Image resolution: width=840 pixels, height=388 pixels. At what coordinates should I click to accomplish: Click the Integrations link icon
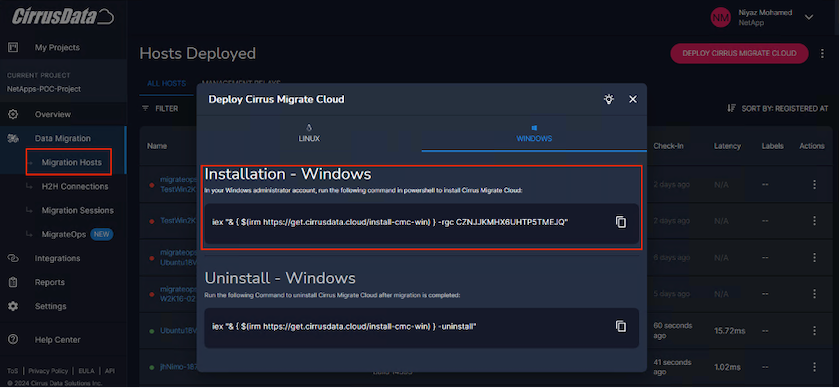[13, 258]
